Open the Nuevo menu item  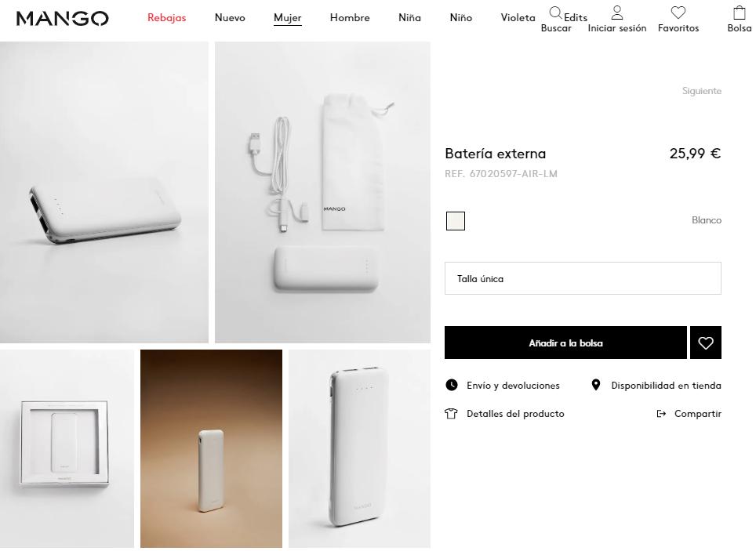point(230,18)
